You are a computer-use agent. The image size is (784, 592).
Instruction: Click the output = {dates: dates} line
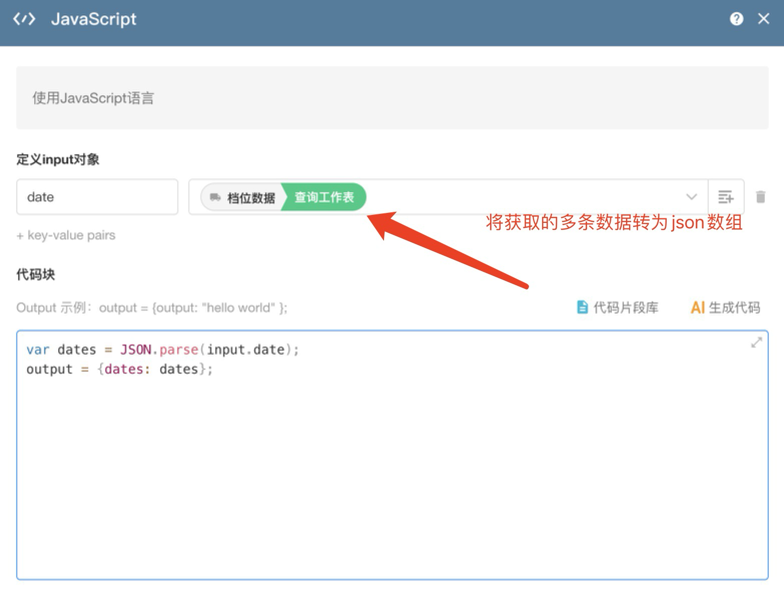[120, 369]
